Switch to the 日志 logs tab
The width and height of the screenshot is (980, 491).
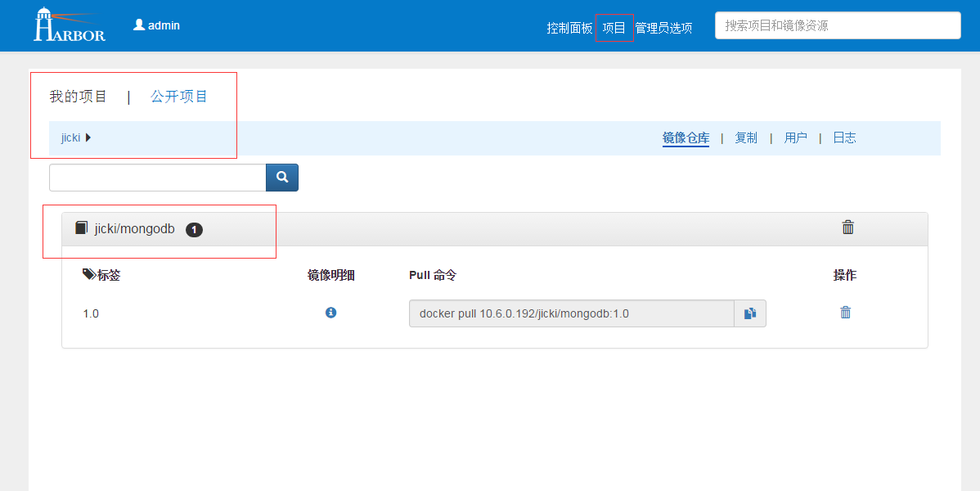pos(844,137)
